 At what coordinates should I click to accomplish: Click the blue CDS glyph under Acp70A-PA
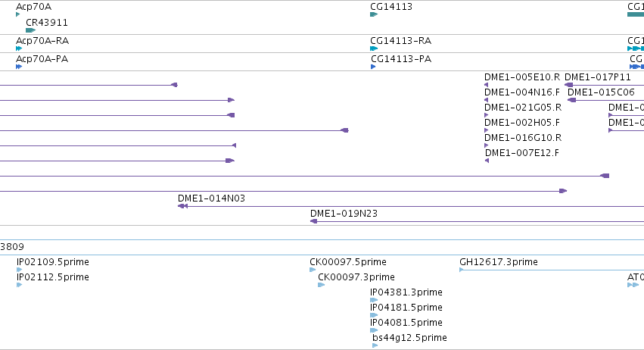tap(18, 67)
